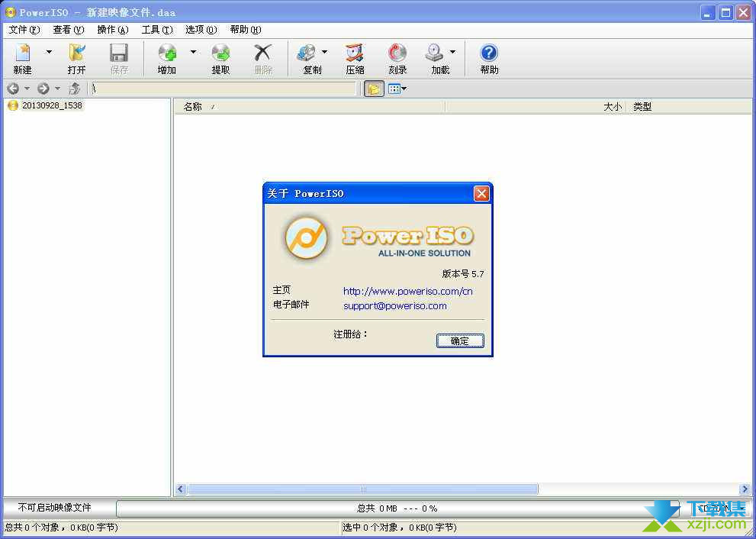Click the 版本号 5.7 version text

463,274
